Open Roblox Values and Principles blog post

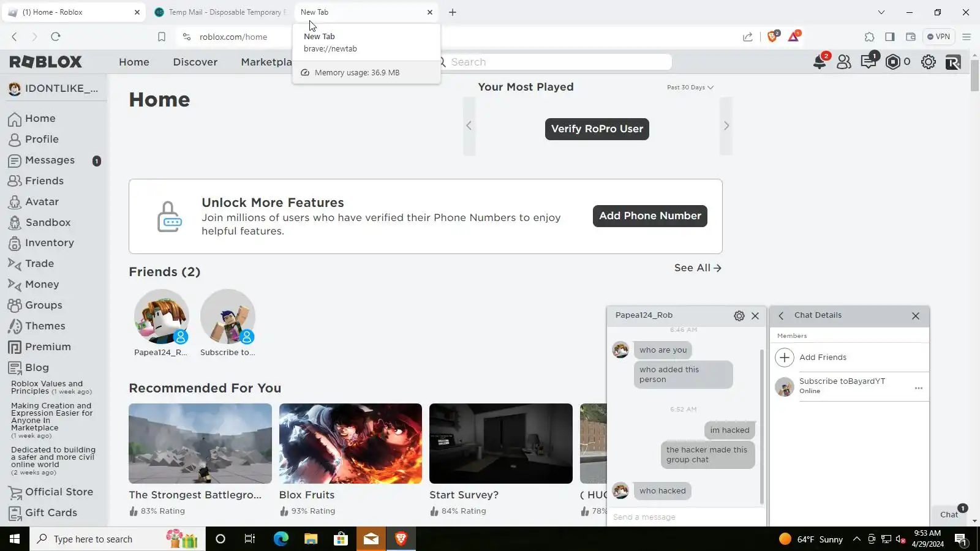tap(51, 388)
